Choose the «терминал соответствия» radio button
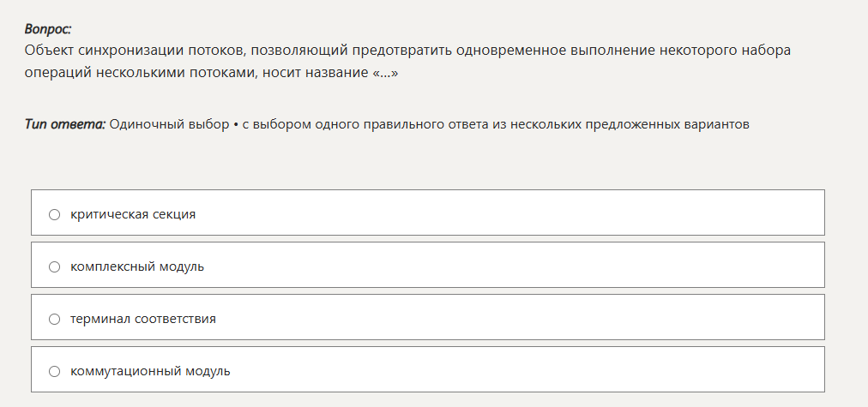 [54, 319]
